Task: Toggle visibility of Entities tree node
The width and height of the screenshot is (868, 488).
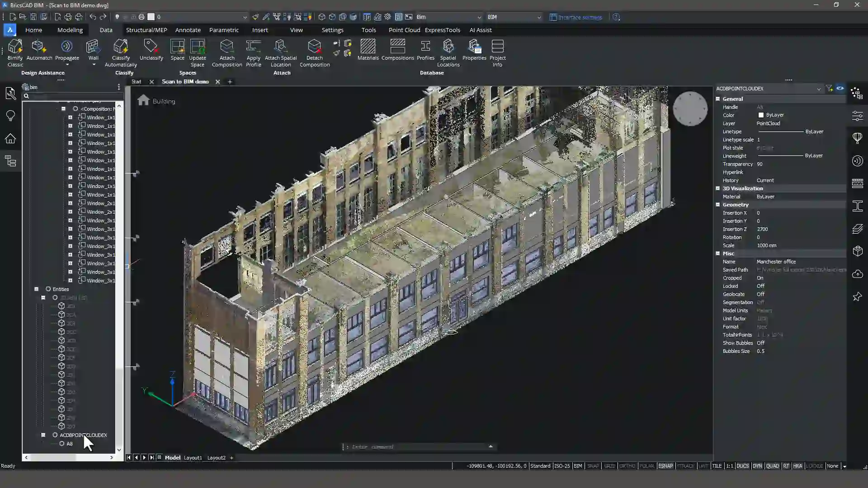Action: pyautogui.click(x=48, y=289)
